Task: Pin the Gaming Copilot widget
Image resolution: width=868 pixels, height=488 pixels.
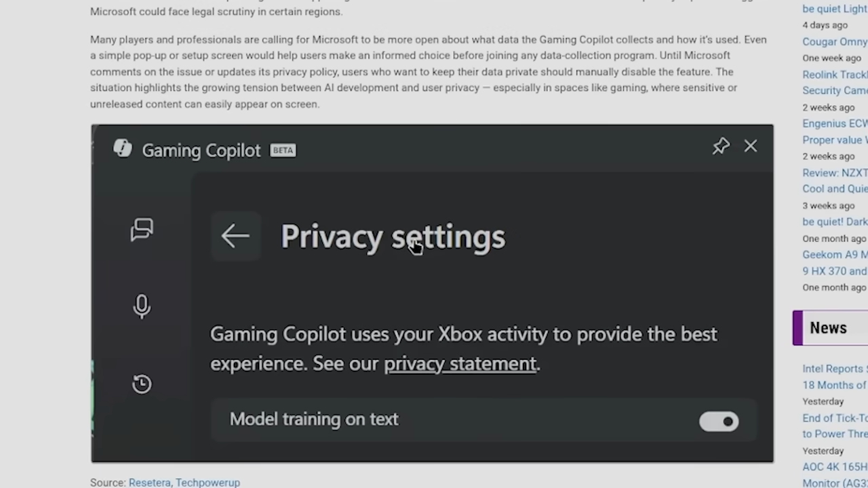Action: click(x=721, y=146)
